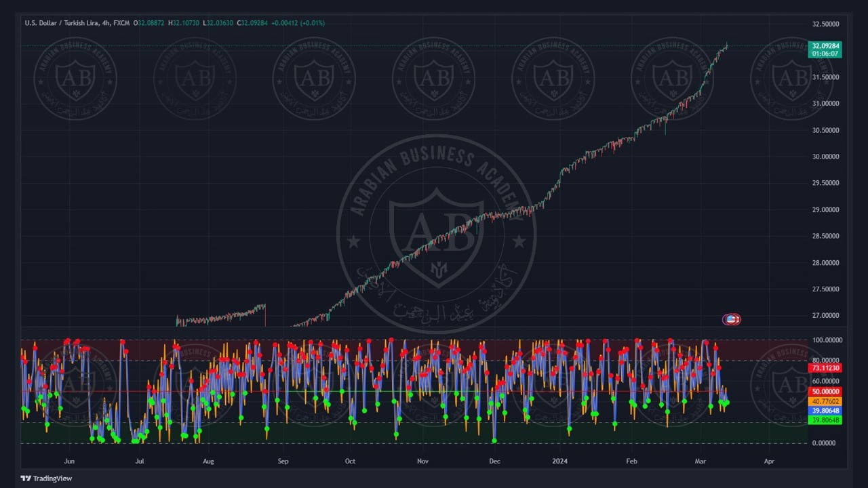Viewport: 868px width, 488px height.
Task: Click the green 32.09284 current price label
Action: (825, 46)
